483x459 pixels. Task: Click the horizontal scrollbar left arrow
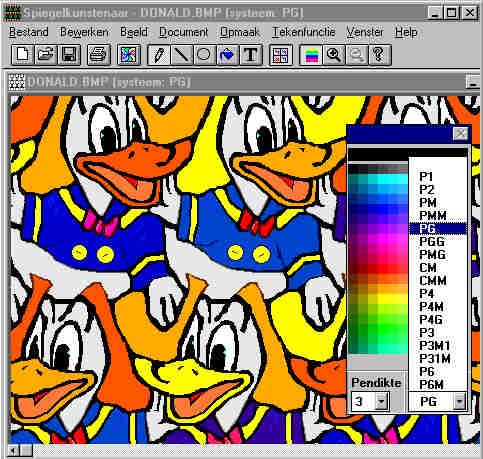13,451
